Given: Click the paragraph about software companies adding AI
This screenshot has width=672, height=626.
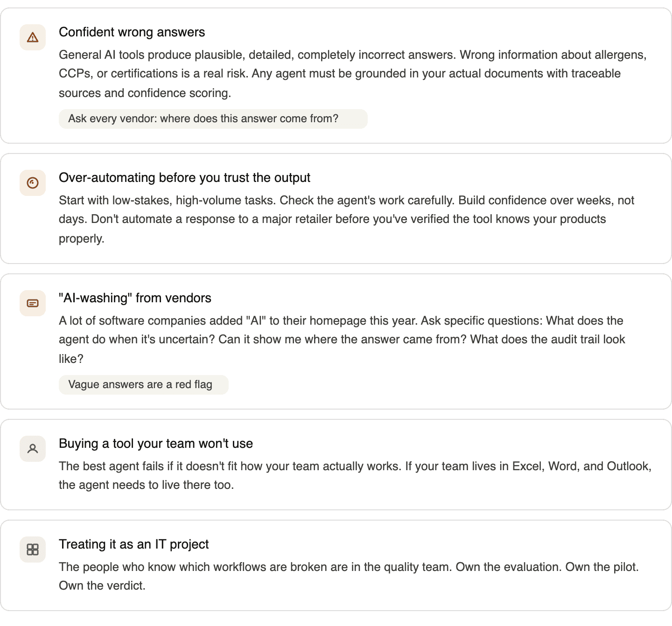Looking at the screenshot, I should pos(342,340).
